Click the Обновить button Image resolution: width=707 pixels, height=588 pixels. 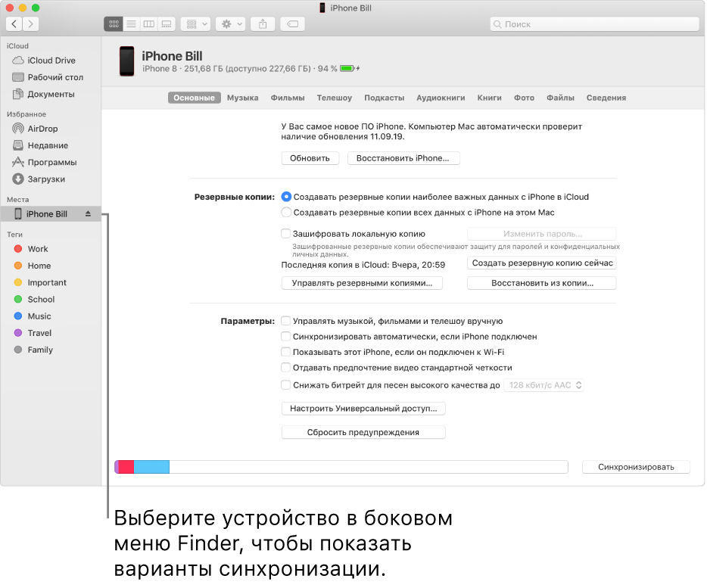(x=310, y=158)
